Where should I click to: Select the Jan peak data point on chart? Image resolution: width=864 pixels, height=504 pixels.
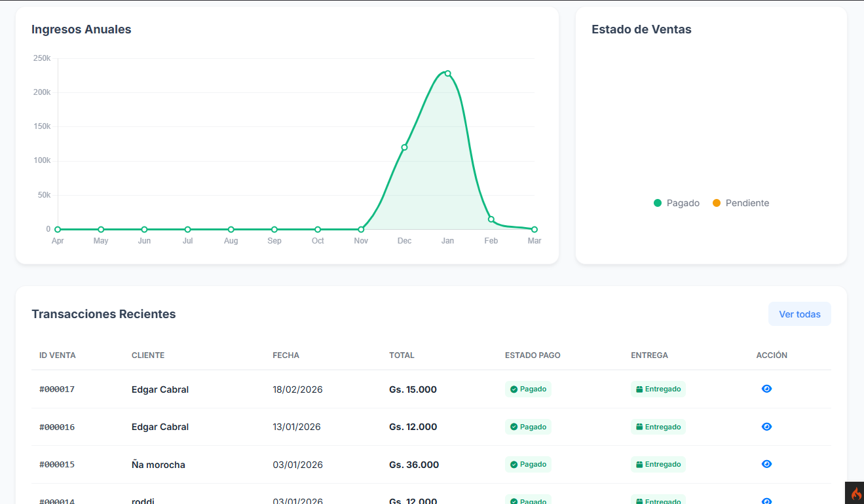pyautogui.click(x=447, y=73)
